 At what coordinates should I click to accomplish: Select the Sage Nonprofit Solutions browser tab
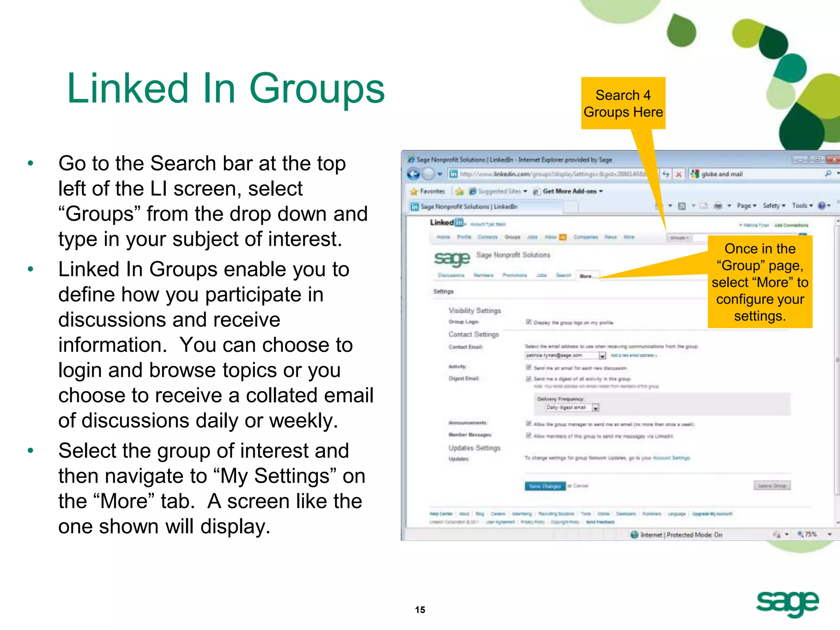484,206
